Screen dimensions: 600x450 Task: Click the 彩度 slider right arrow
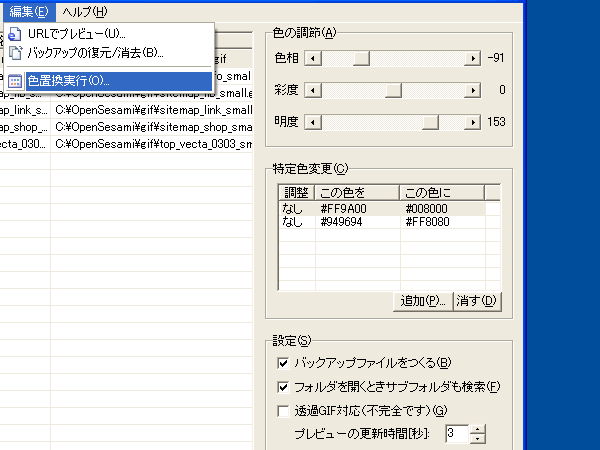(x=473, y=90)
